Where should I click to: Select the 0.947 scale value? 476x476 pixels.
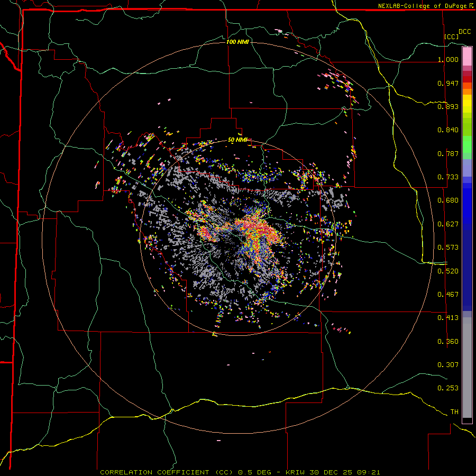click(x=448, y=83)
